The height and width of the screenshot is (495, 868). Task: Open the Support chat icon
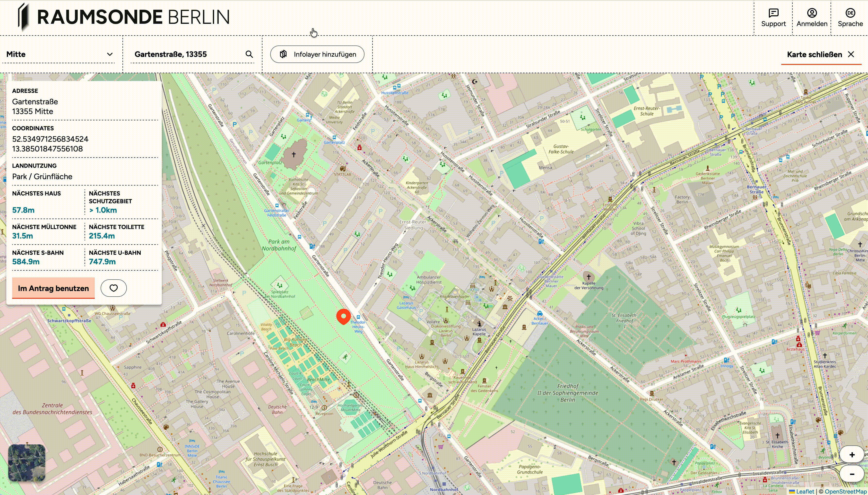point(773,13)
